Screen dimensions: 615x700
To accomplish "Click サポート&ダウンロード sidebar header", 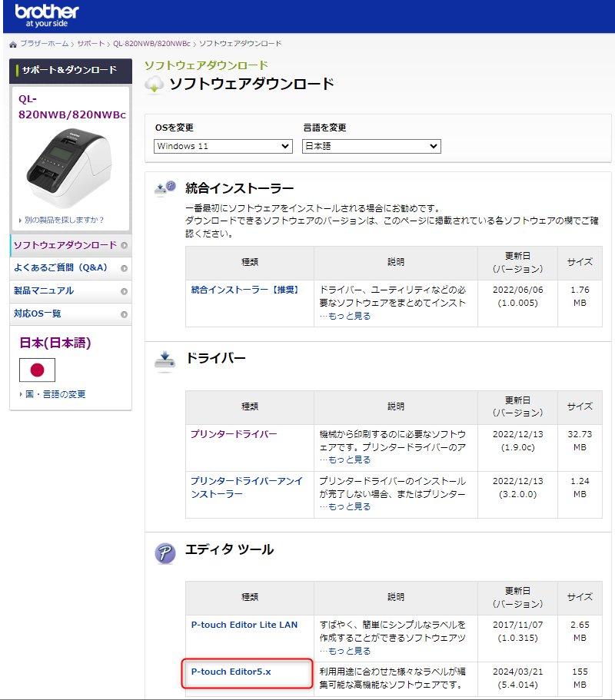I will click(x=70, y=70).
